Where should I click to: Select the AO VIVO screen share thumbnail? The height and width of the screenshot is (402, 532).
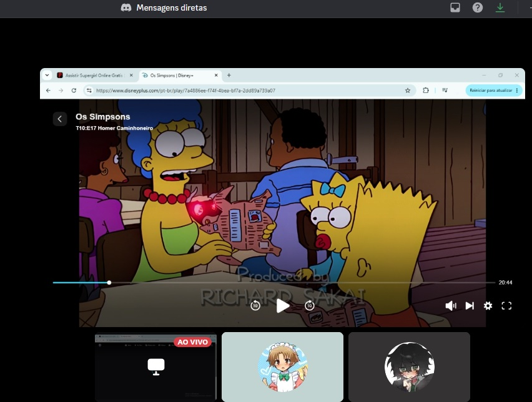point(155,367)
